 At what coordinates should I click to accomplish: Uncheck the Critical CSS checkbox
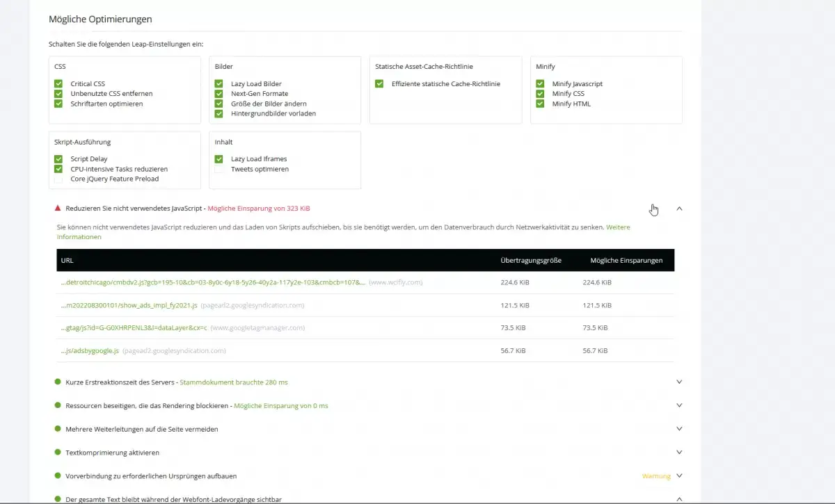58,84
